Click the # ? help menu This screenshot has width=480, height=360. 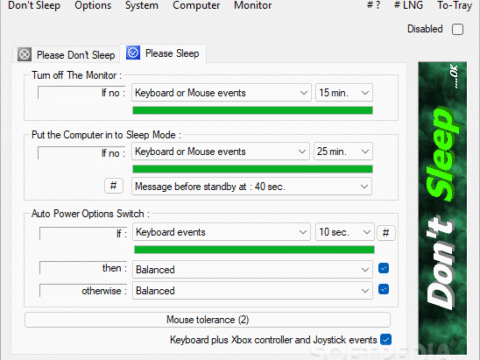(373, 6)
